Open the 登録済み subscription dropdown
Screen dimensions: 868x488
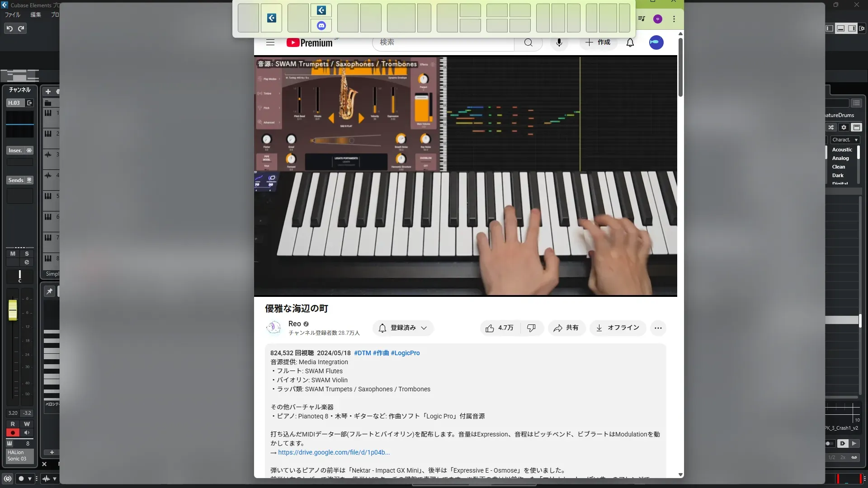tap(403, 328)
